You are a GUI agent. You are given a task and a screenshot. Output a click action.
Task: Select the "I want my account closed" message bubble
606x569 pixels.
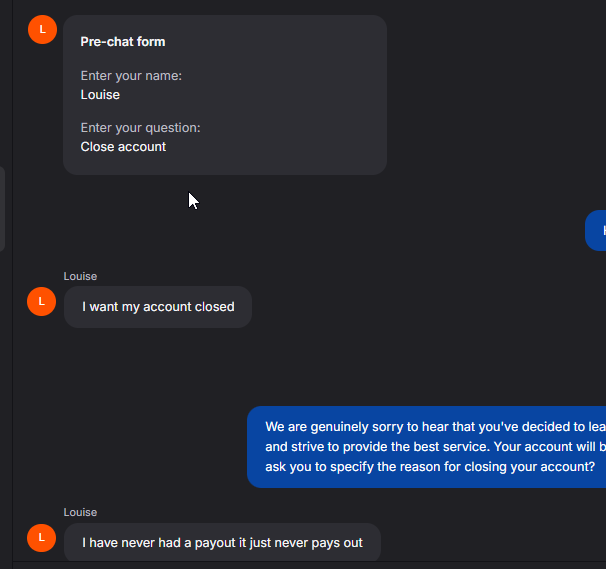click(x=158, y=307)
